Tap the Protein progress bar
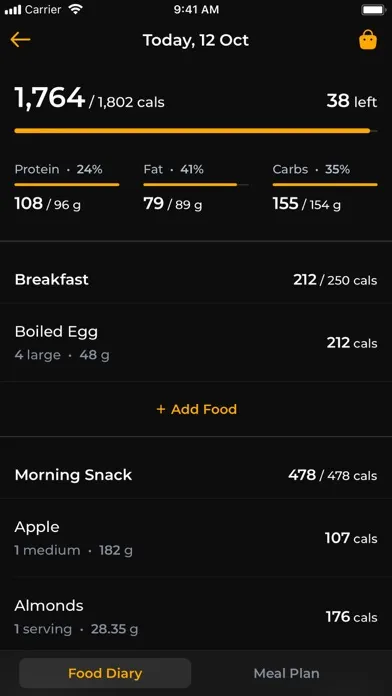The image size is (392, 696). (67, 185)
